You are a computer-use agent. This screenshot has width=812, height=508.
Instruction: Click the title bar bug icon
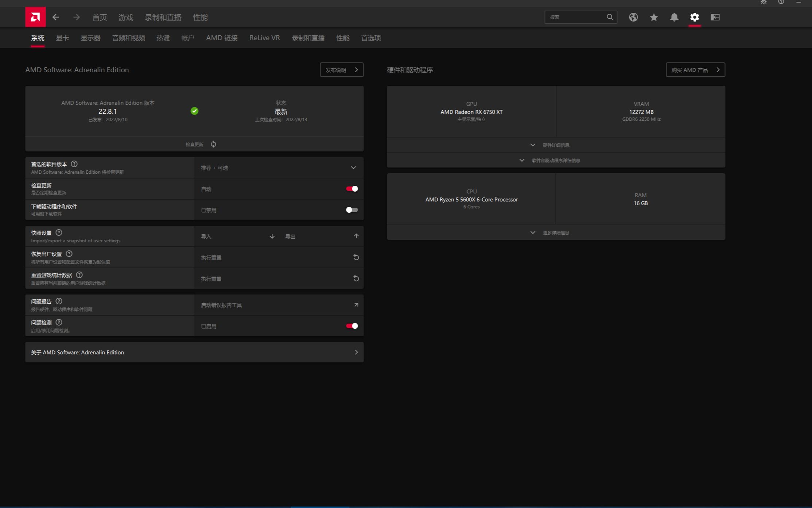coord(764,2)
